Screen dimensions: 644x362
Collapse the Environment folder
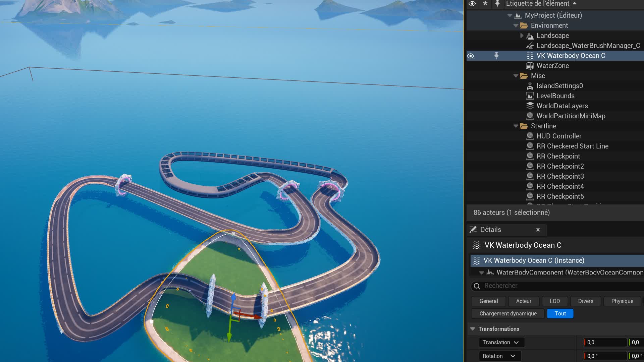point(516,25)
